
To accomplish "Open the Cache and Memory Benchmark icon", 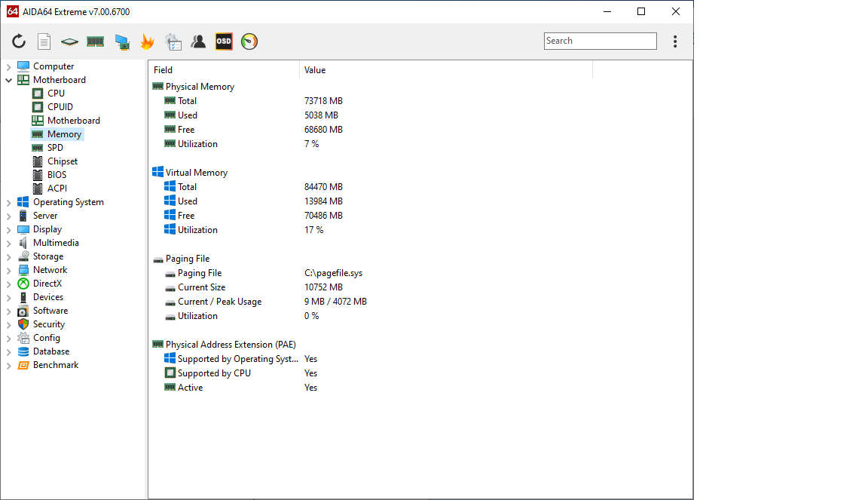I will click(x=95, y=41).
